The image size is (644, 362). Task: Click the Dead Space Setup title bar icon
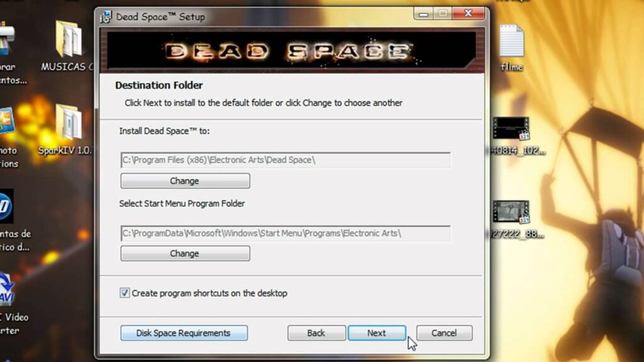click(106, 17)
